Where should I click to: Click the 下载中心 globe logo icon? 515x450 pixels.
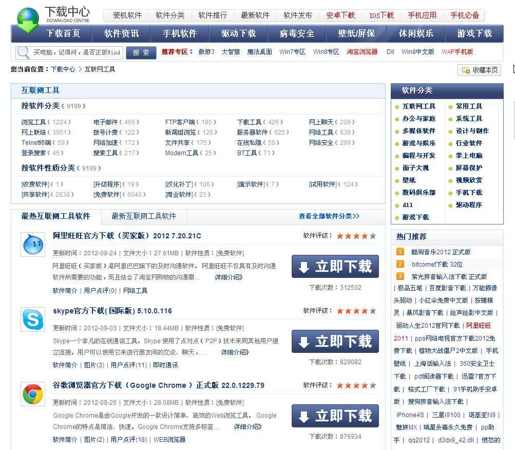pos(28,20)
